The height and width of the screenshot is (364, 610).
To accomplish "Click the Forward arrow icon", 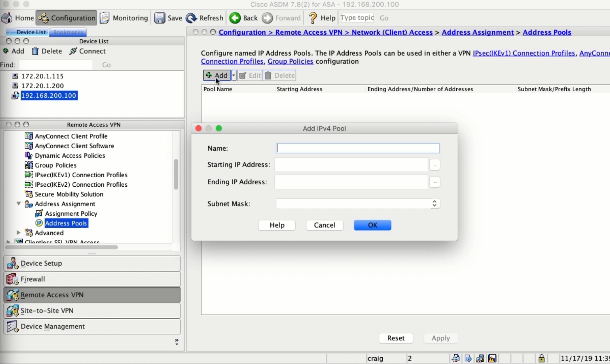I will point(267,18).
